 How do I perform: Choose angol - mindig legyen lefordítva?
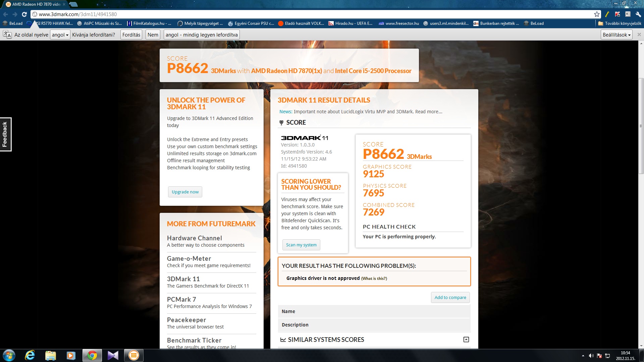(202, 35)
